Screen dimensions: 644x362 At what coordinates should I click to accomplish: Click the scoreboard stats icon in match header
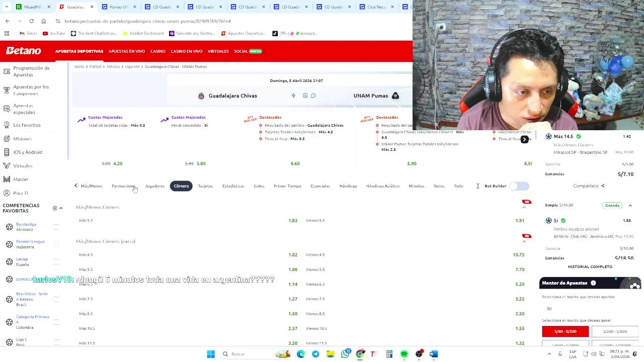[305, 96]
